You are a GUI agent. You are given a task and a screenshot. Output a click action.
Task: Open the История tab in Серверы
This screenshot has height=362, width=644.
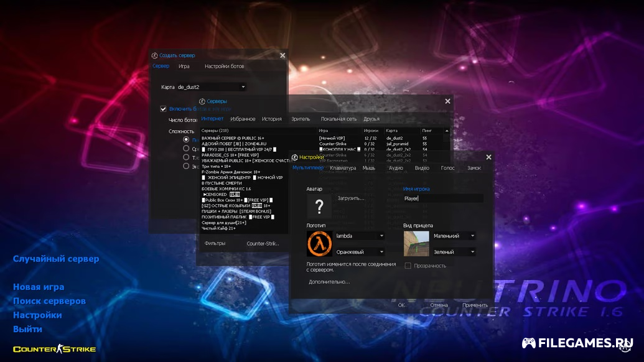coord(272,119)
